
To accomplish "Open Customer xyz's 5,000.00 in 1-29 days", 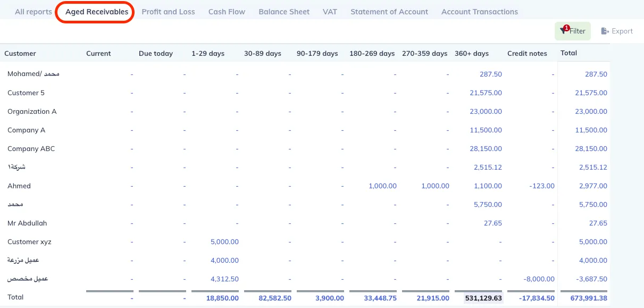I will pos(224,242).
